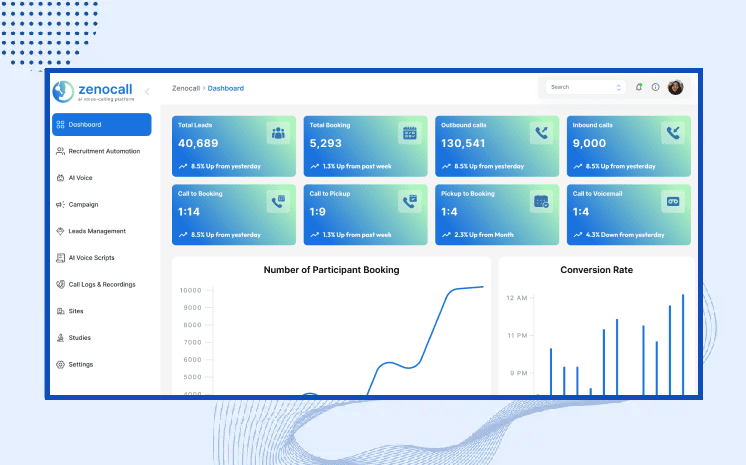The height and width of the screenshot is (465, 746).
Task: Go to Leads Management in the sidebar
Action: pyautogui.click(x=96, y=231)
